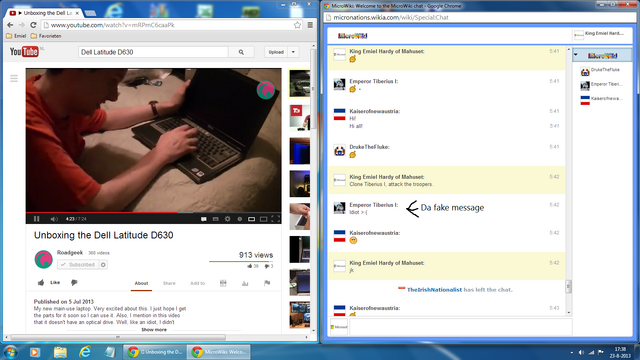Click the dislike thumbs-down icon
640x360 pixels.
(74, 282)
